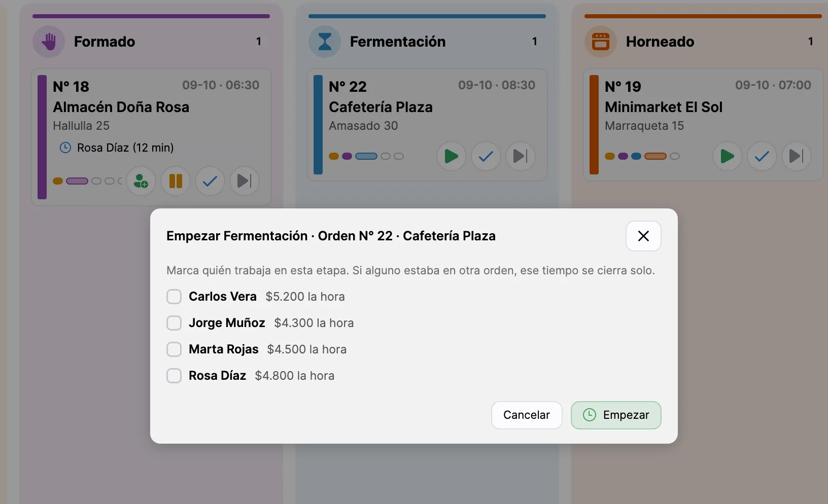Click the Empezar button
828x504 pixels.
[x=616, y=415]
